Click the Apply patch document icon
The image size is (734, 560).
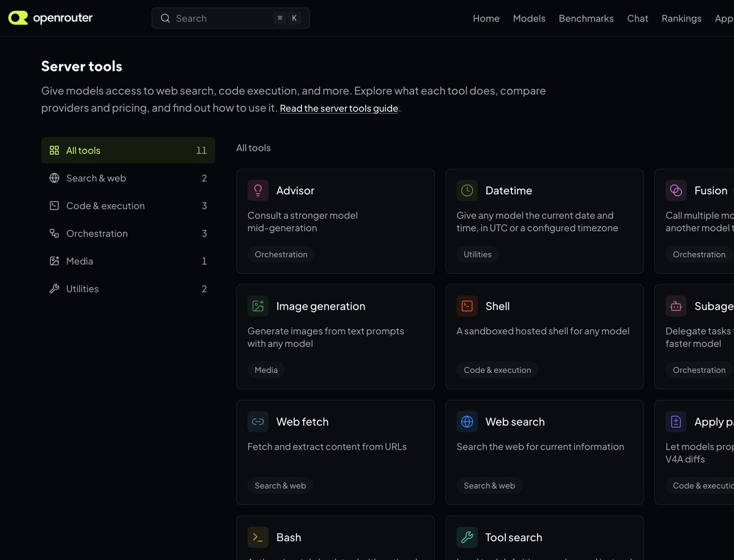coord(676,421)
